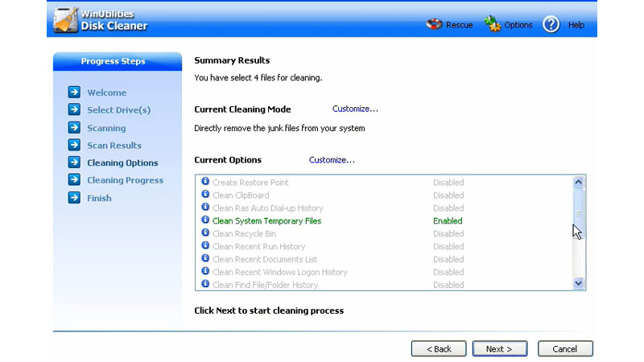Viewport: 644px width, 362px height.
Task: Select the 'Clean Recent Run History' row text
Action: [258, 246]
